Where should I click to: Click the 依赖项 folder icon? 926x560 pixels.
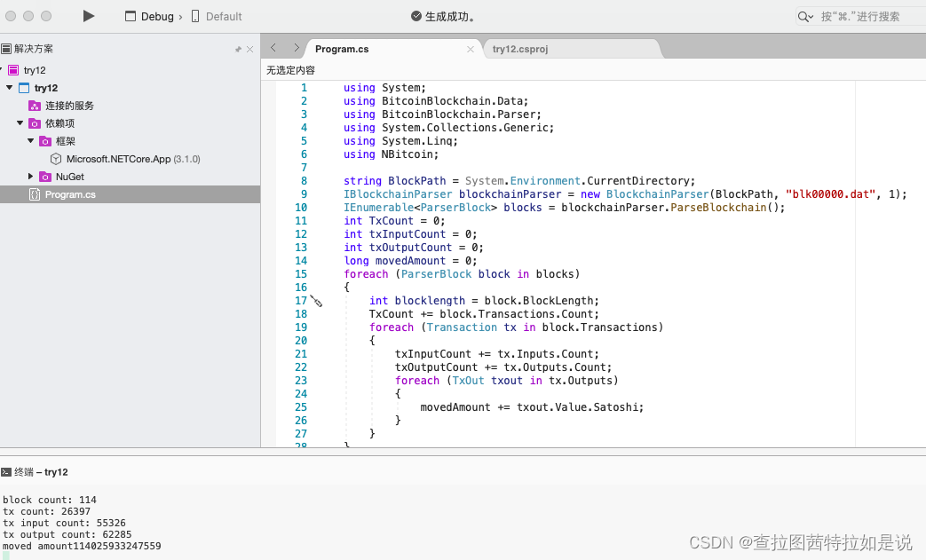[x=35, y=123]
